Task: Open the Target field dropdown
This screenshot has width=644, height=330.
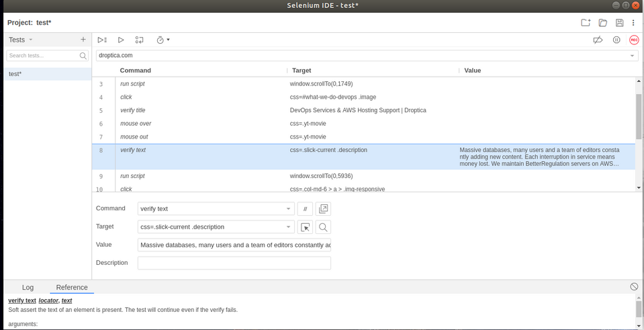Action: [x=288, y=227]
